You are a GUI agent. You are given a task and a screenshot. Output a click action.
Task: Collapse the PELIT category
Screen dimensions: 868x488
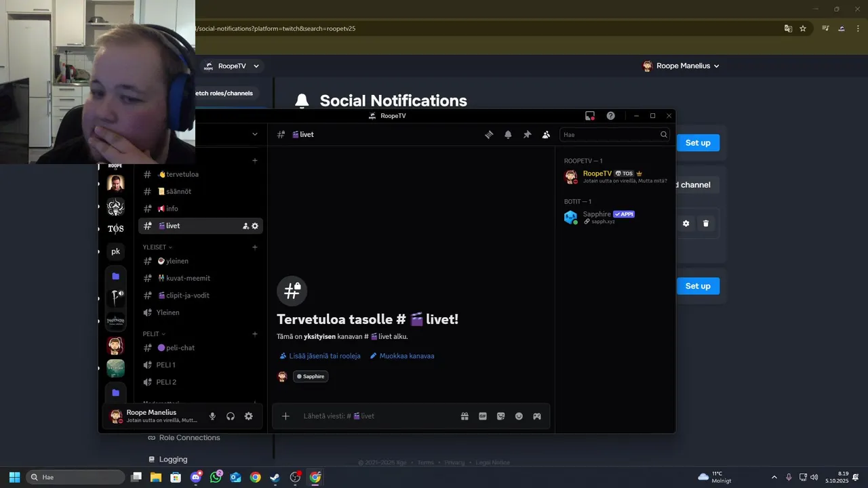154,334
